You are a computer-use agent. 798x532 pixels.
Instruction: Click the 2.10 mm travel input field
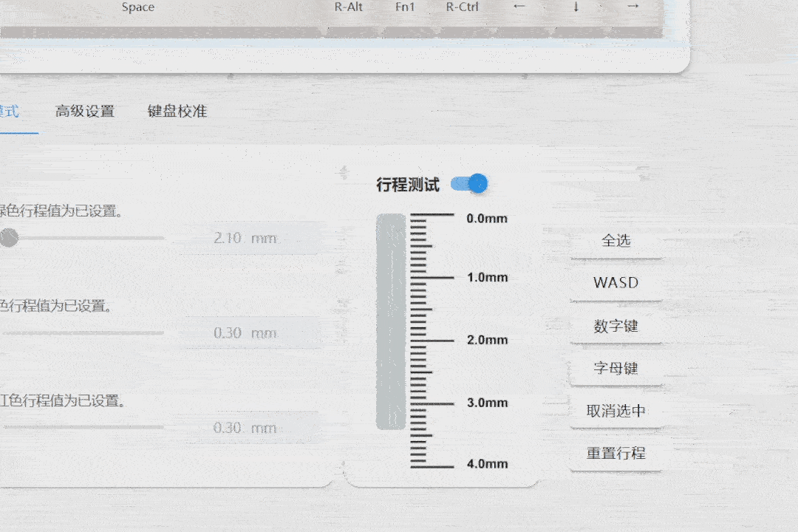(x=250, y=238)
